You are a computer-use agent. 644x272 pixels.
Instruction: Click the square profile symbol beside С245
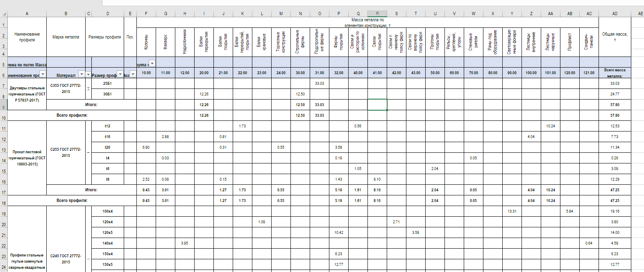[88, 259]
